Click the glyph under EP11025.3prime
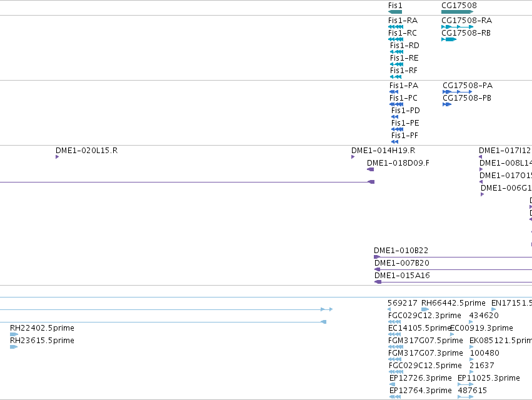Image resolution: width=532 pixels, height=400 pixels. click(x=465, y=385)
